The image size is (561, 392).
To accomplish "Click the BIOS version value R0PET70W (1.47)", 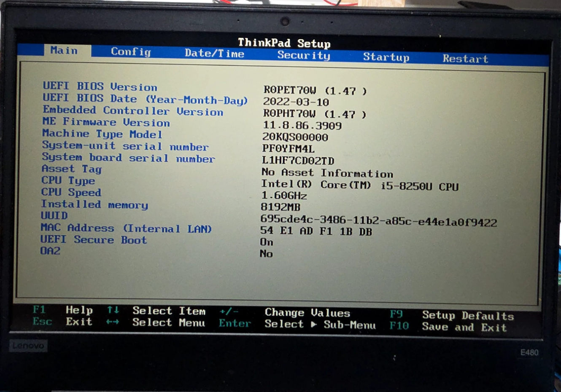I will coord(315,90).
